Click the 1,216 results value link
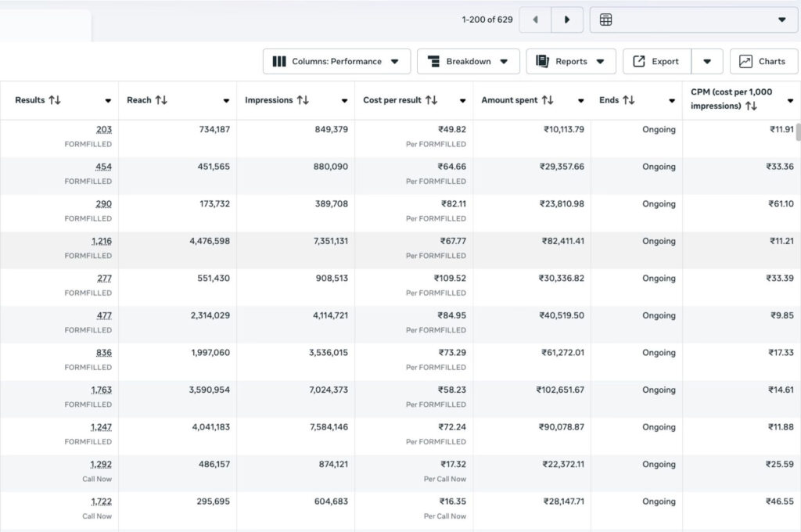801x532 pixels. pos(101,241)
